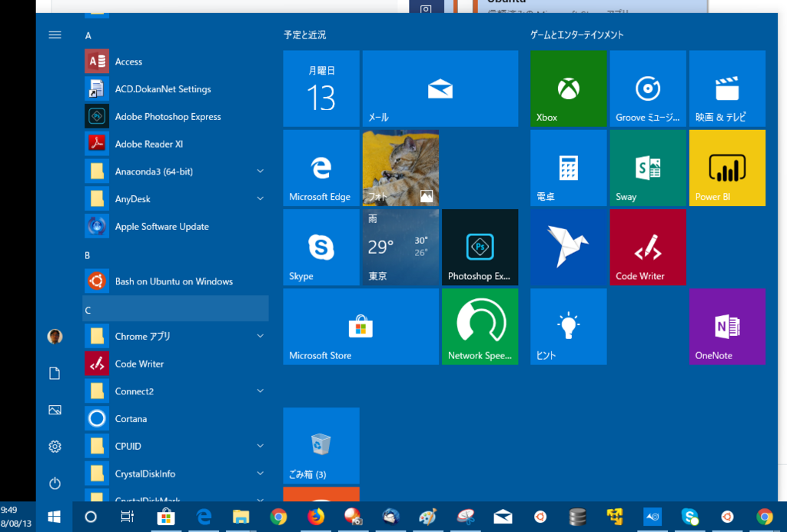
Task: Launch the Sway tile
Action: 647,168
